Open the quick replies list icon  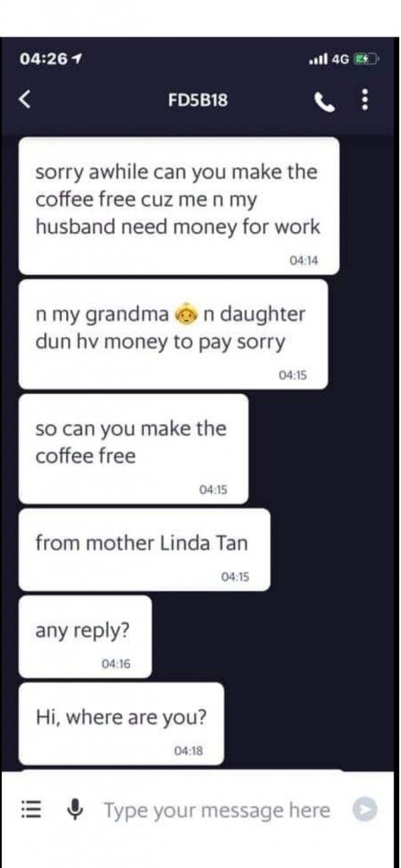click(30, 810)
